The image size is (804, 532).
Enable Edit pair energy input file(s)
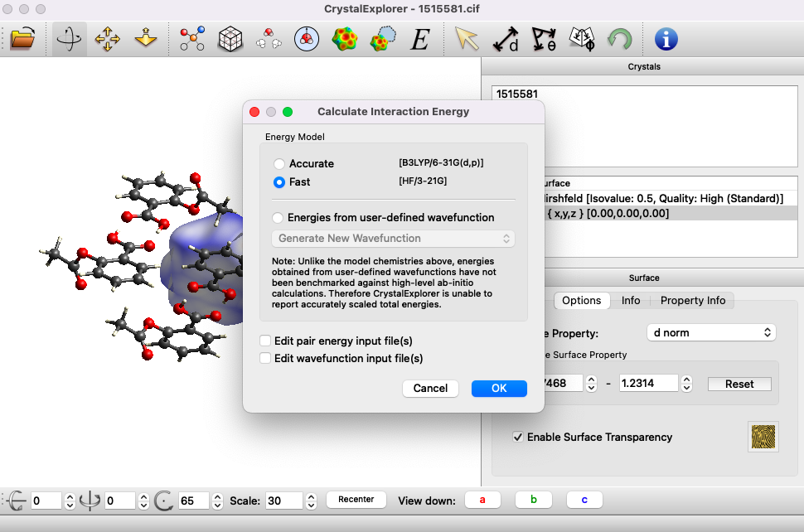[265, 341]
